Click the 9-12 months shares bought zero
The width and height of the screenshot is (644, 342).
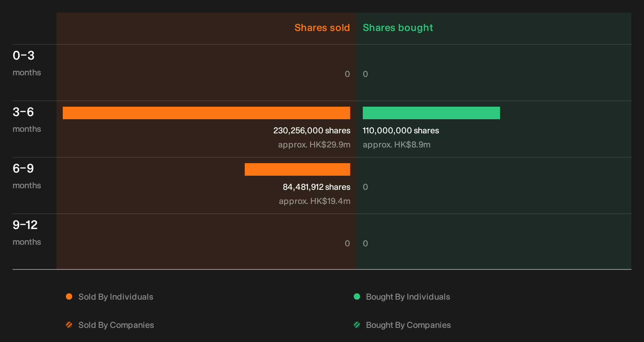click(x=366, y=244)
